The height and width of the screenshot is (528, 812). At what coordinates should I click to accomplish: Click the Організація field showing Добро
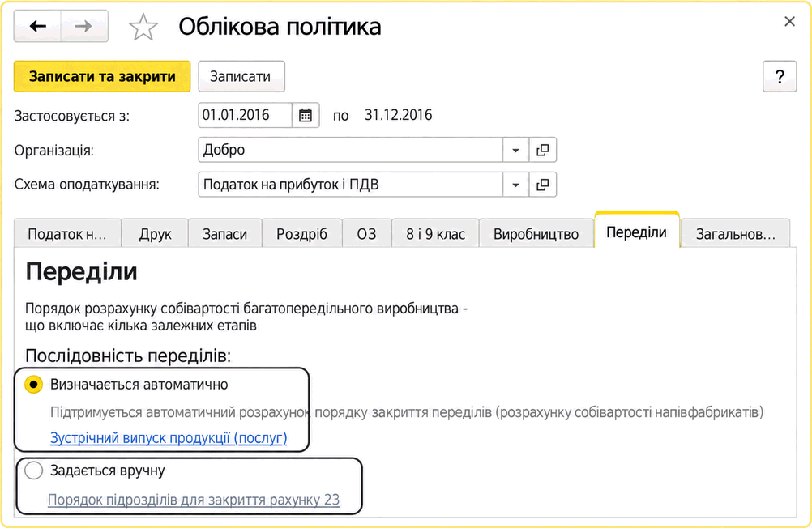(x=351, y=150)
